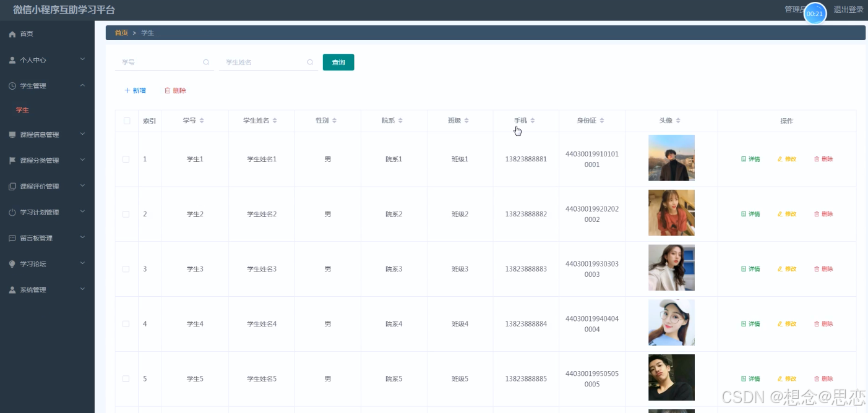Click the 删除 button above the table

(x=175, y=91)
